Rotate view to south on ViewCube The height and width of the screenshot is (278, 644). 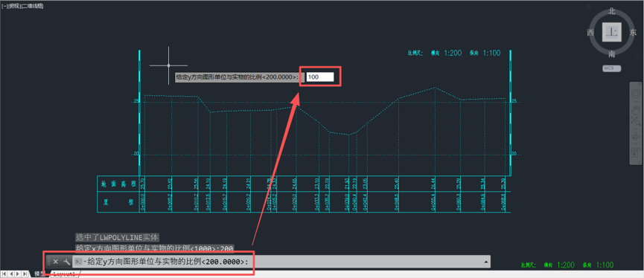pyautogui.click(x=612, y=54)
